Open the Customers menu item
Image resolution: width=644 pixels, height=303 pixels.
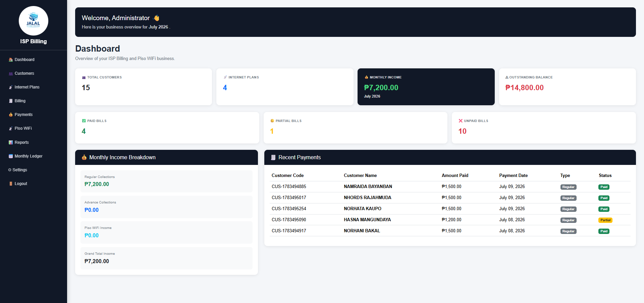click(34, 73)
